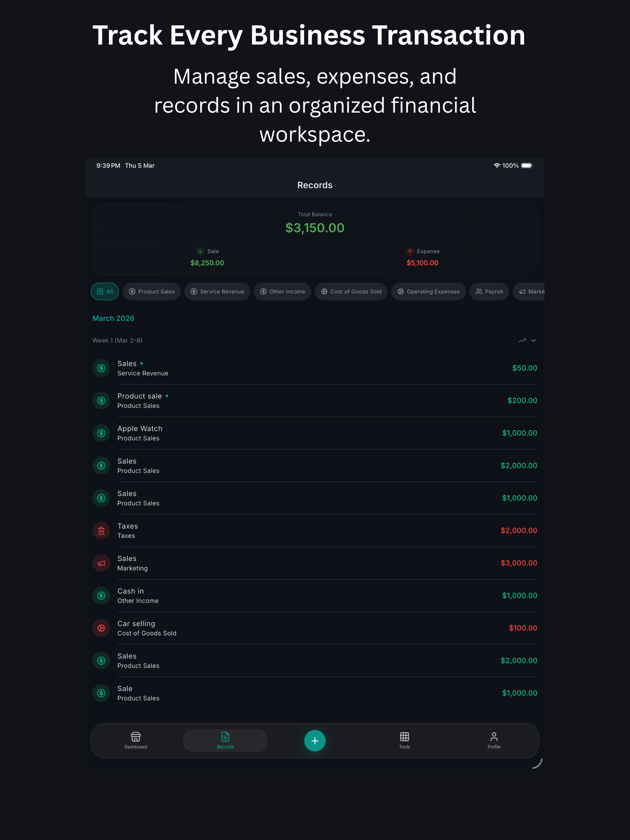This screenshot has width=630, height=840.
Task: Filter by Payroll chip
Action: coord(489,291)
